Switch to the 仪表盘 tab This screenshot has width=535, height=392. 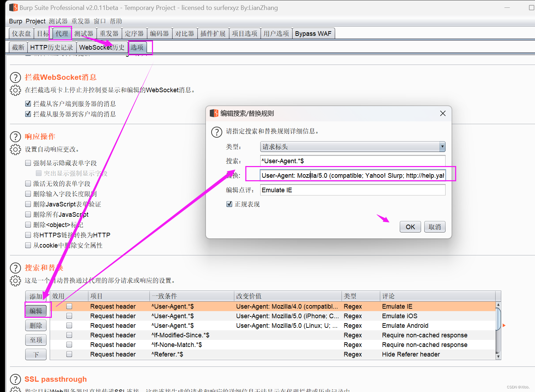pyautogui.click(x=21, y=33)
